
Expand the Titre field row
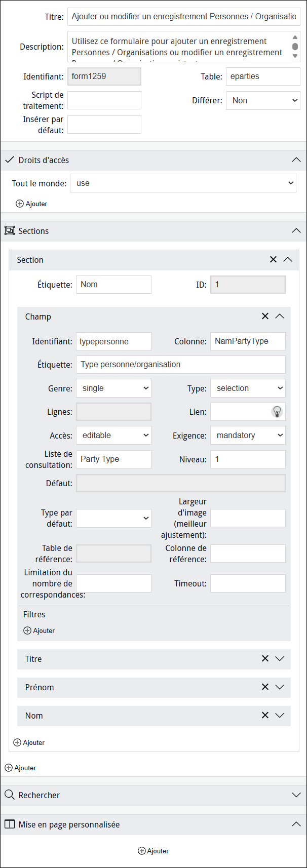[280, 659]
